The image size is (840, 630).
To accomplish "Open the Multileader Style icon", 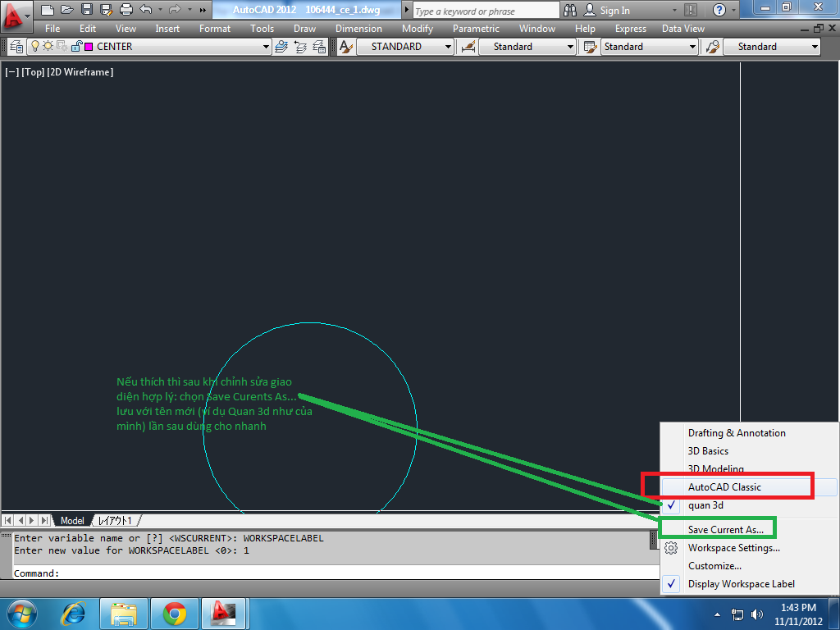I will 713,47.
